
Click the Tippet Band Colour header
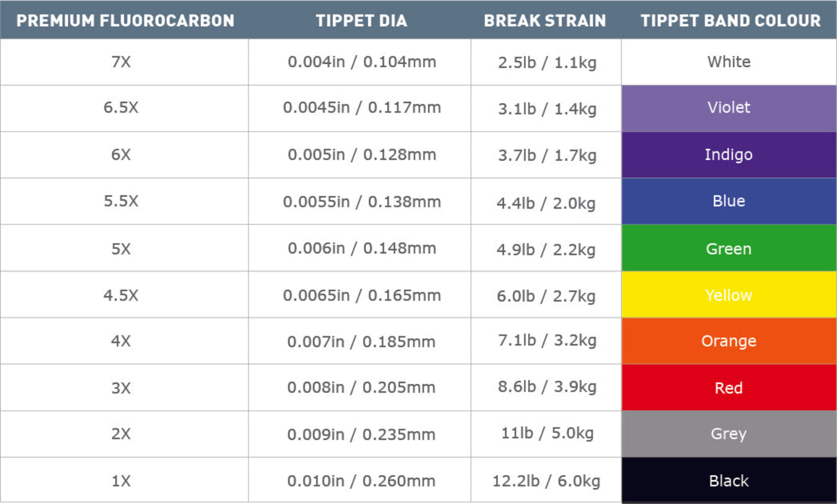[730, 21]
